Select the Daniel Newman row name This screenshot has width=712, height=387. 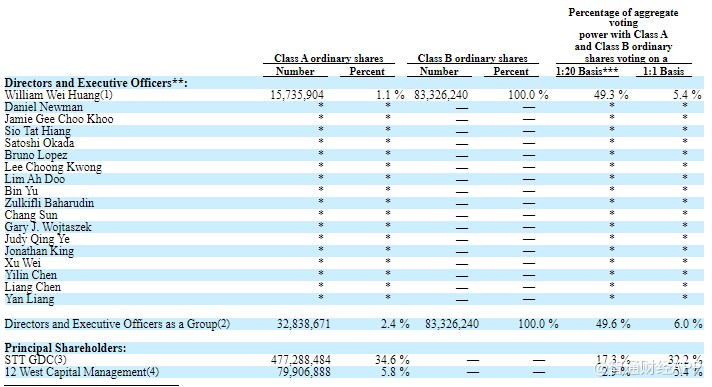coord(44,107)
